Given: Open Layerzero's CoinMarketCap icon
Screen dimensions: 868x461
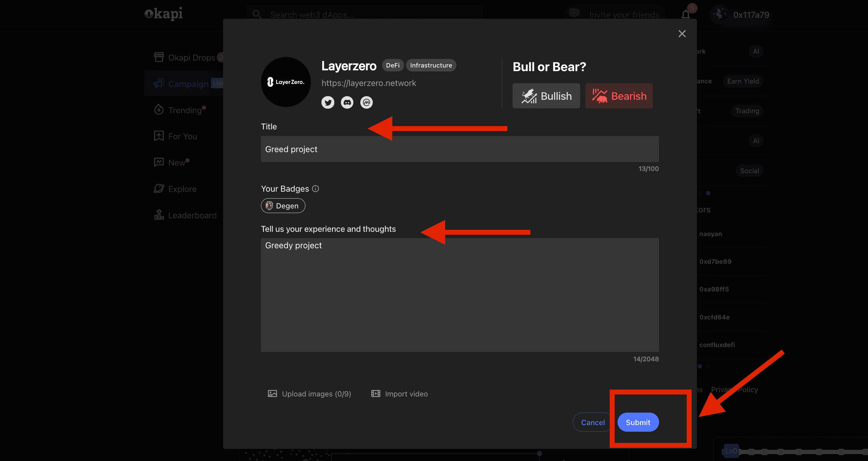Looking at the screenshot, I should click(x=367, y=102).
